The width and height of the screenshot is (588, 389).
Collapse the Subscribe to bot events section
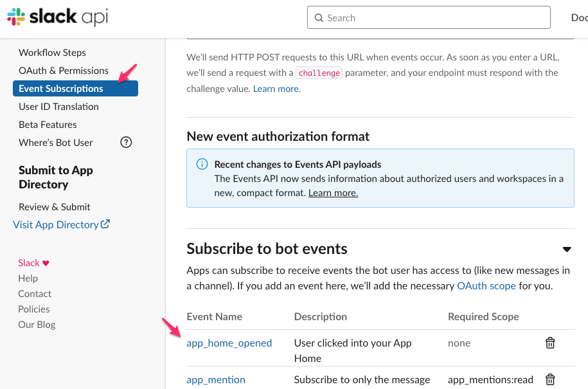pyautogui.click(x=567, y=249)
